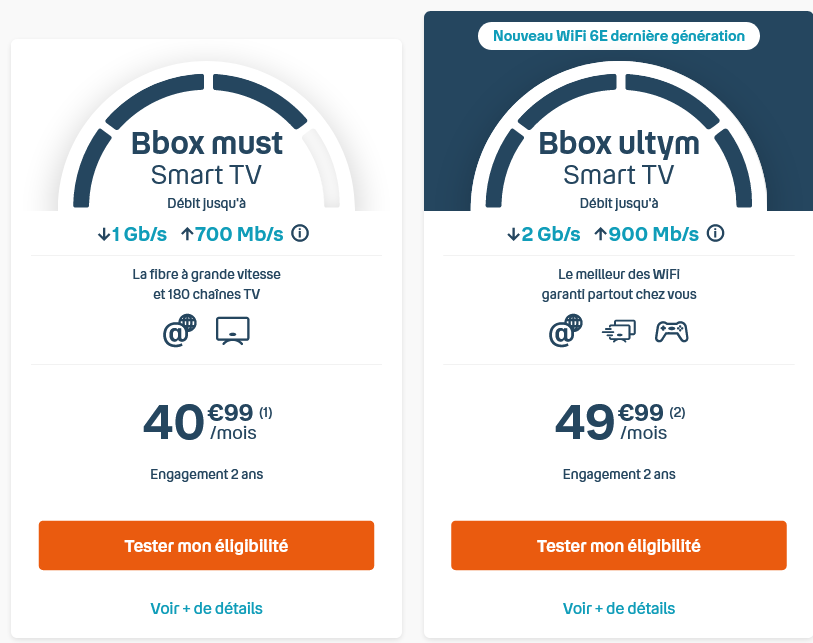Image resolution: width=813 pixels, height=643 pixels.
Task: Open Voir + de détails for Bbox must
Action: coord(206,608)
